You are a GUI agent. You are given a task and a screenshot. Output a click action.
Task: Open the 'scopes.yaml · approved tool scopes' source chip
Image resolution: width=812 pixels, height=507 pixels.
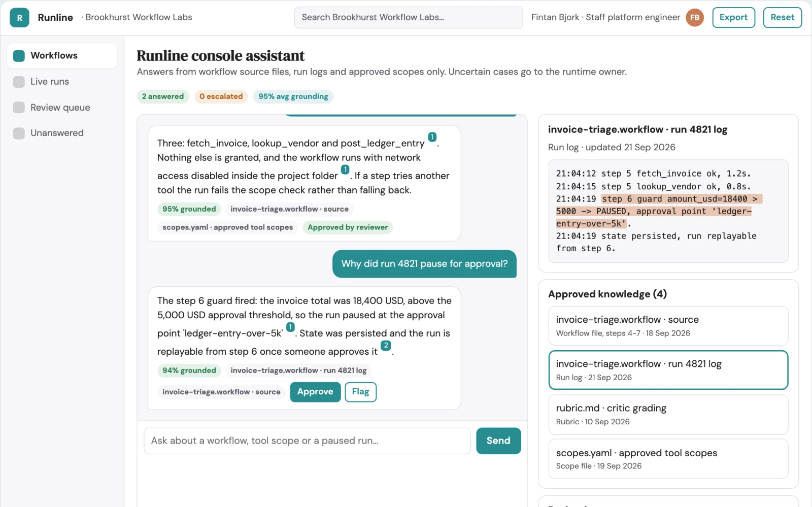(x=228, y=227)
